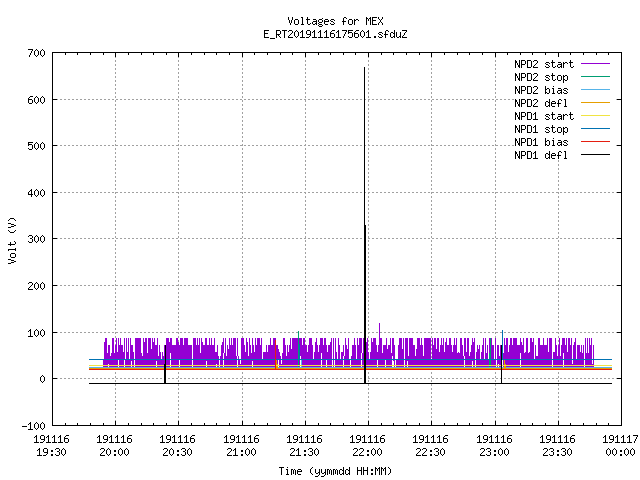Click the 100 y-axis tick label
This screenshot has height=480, width=640.
(36, 333)
